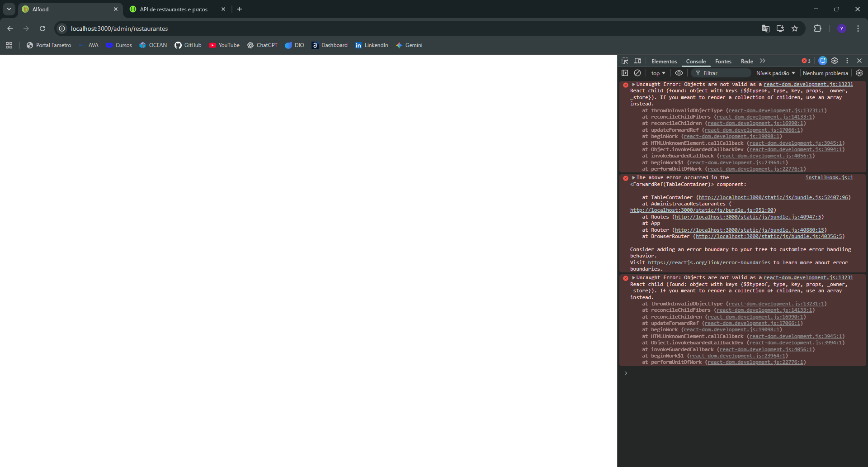The image size is (868, 467).
Task: Clear the console output
Action: point(637,73)
